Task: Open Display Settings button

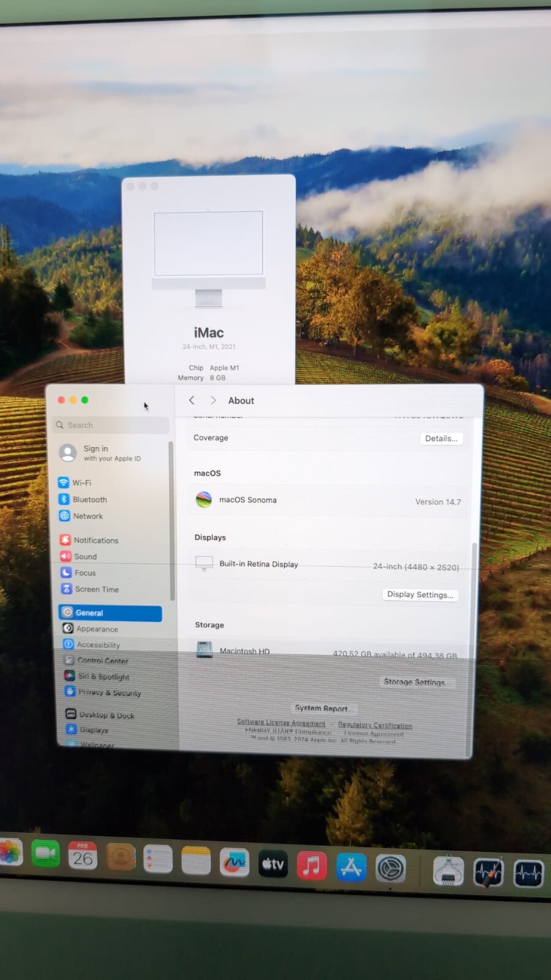Action: tap(420, 595)
